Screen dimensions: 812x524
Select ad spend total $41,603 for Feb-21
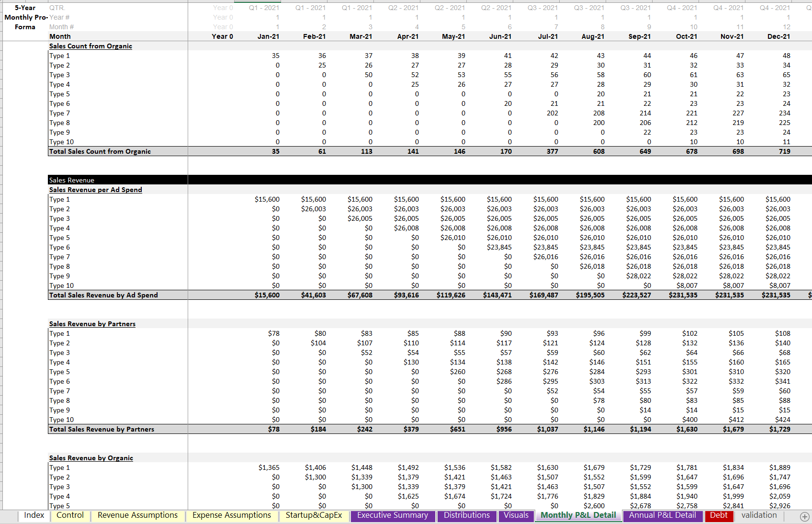point(313,295)
